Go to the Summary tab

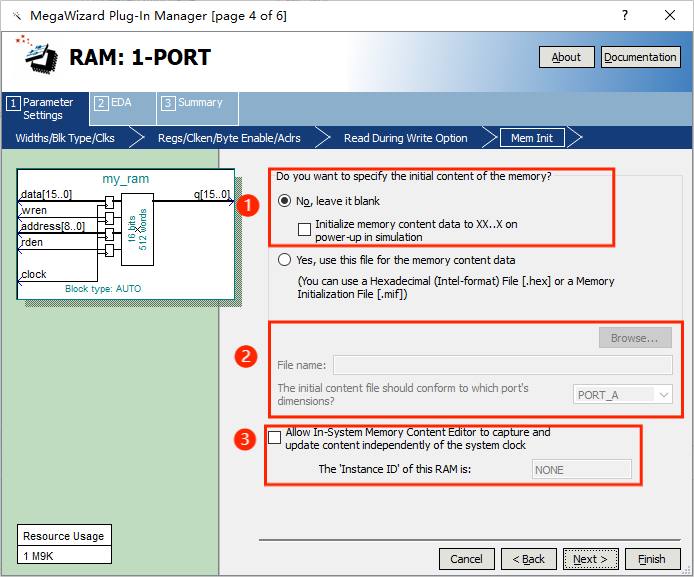click(x=197, y=109)
